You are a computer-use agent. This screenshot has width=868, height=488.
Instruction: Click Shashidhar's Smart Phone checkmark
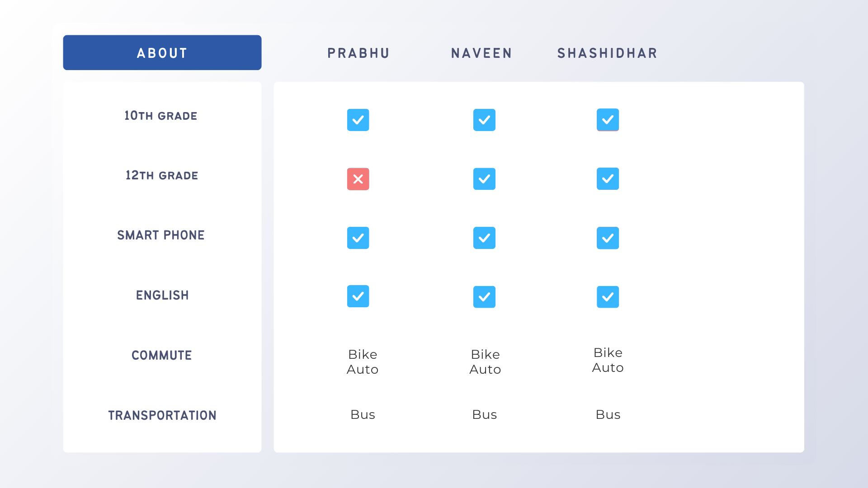(608, 238)
